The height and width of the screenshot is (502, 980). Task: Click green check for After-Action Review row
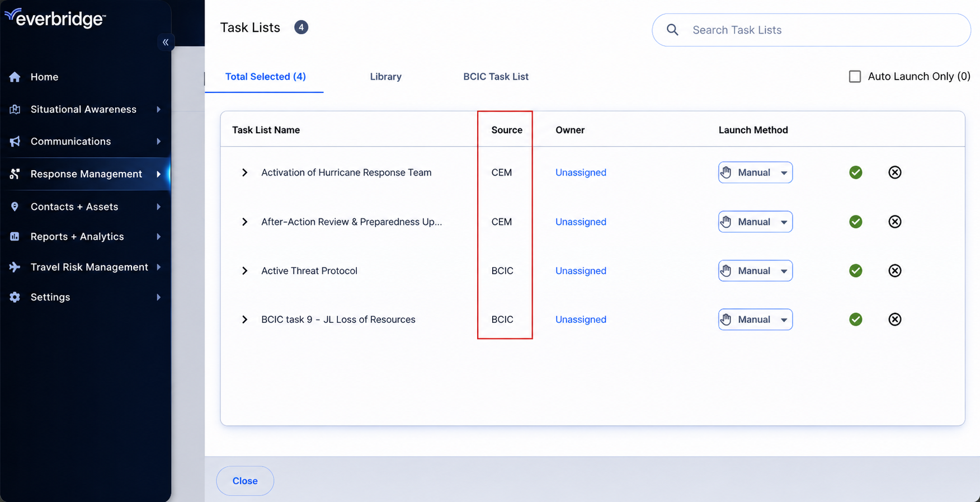click(855, 222)
